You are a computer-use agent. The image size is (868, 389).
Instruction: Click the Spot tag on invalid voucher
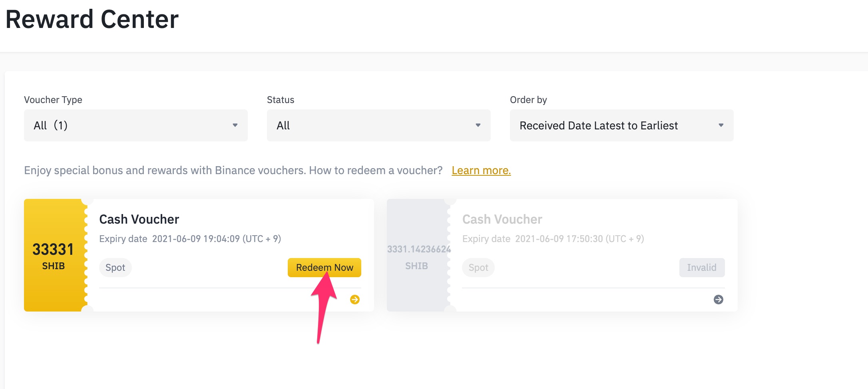coord(478,268)
